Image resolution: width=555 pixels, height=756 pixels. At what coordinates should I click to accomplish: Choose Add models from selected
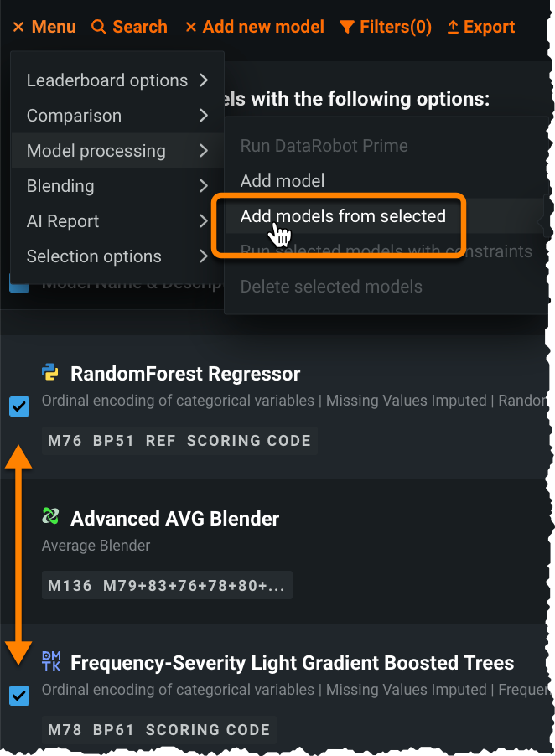(x=343, y=216)
